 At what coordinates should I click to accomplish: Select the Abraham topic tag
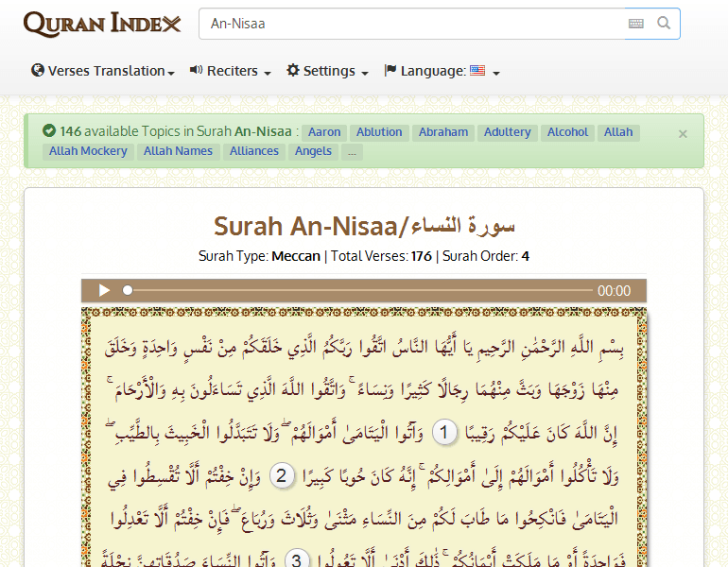[x=443, y=132]
